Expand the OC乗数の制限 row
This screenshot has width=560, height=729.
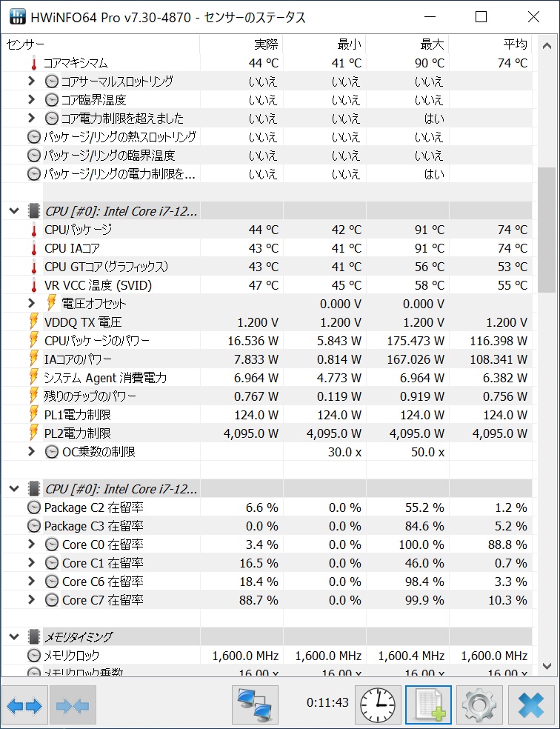point(31,452)
